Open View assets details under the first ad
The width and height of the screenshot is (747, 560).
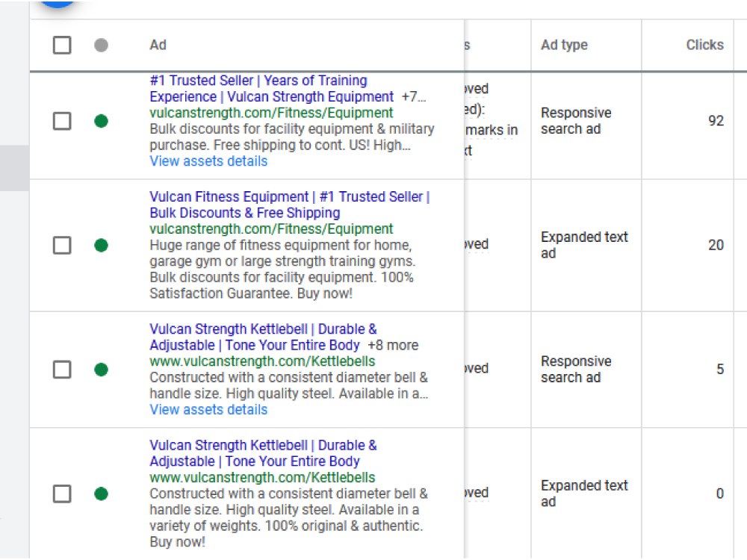(208, 161)
